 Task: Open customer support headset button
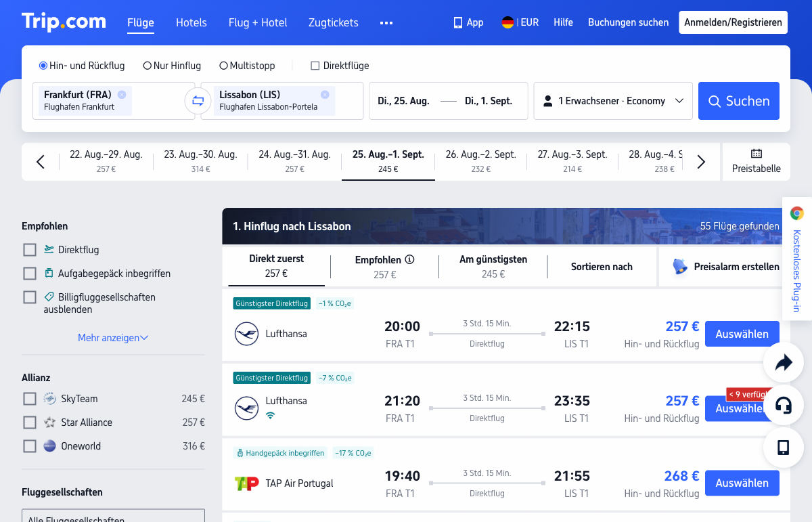pyautogui.click(x=784, y=406)
